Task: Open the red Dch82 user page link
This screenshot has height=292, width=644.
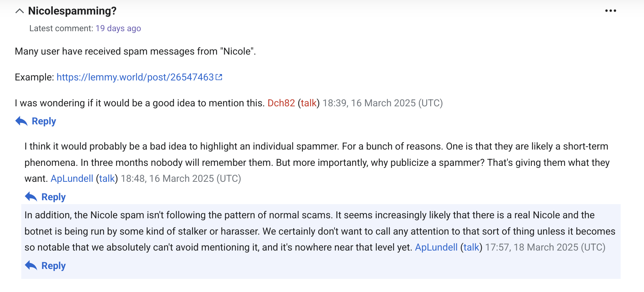Action: coord(281,103)
